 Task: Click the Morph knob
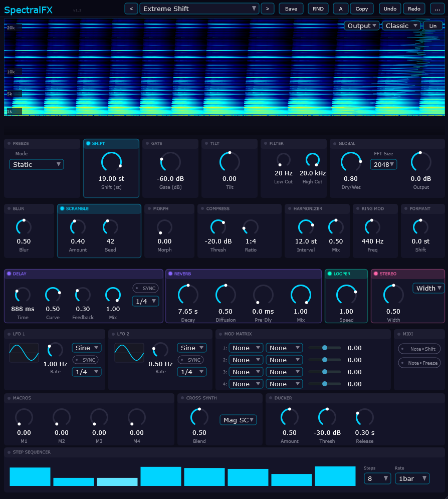click(164, 227)
